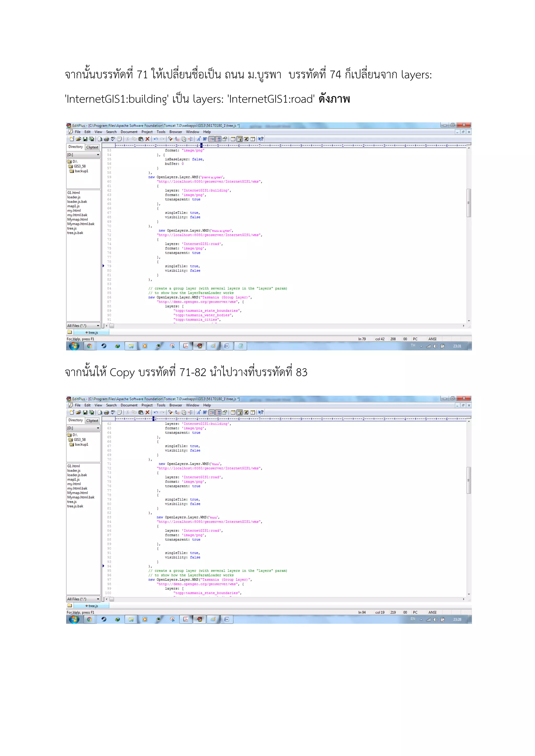Click Undo arrow icon in the lower EditPlus toolbar

coord(156,412)
